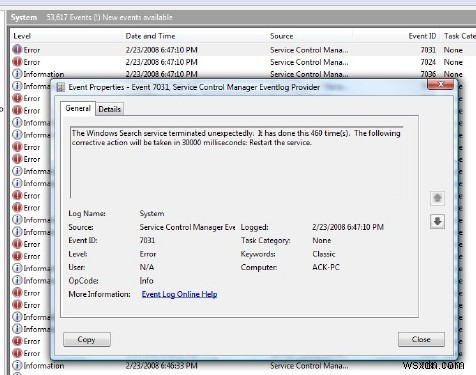Click the User value N/A
The width and height of the screenshot is (476, 375).
tap(147, 267)
